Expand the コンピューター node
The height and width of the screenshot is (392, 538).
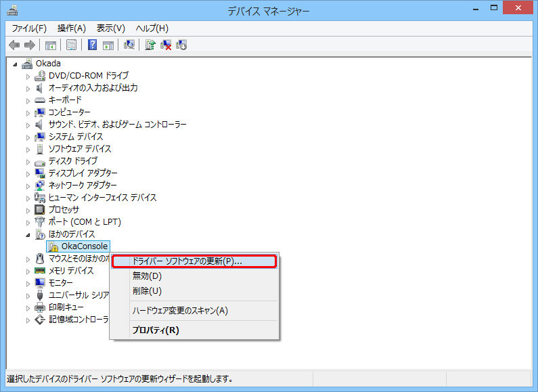tap(28, 113)
